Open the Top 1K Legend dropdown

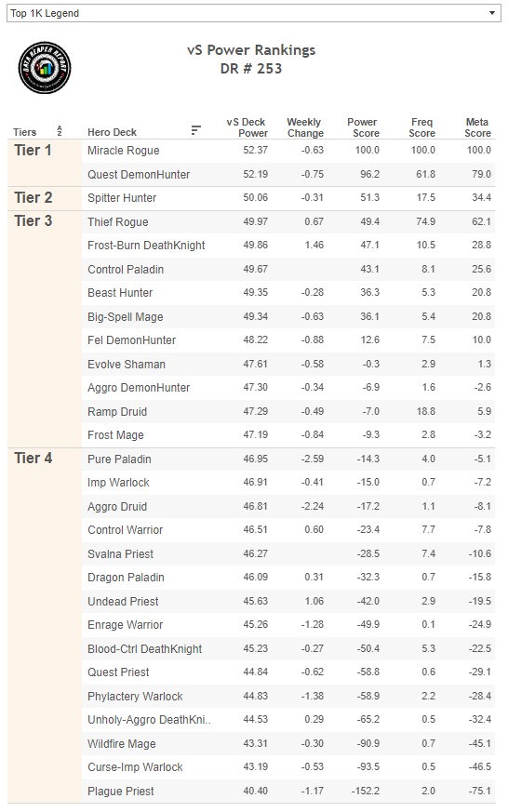(x=254, y=13)
